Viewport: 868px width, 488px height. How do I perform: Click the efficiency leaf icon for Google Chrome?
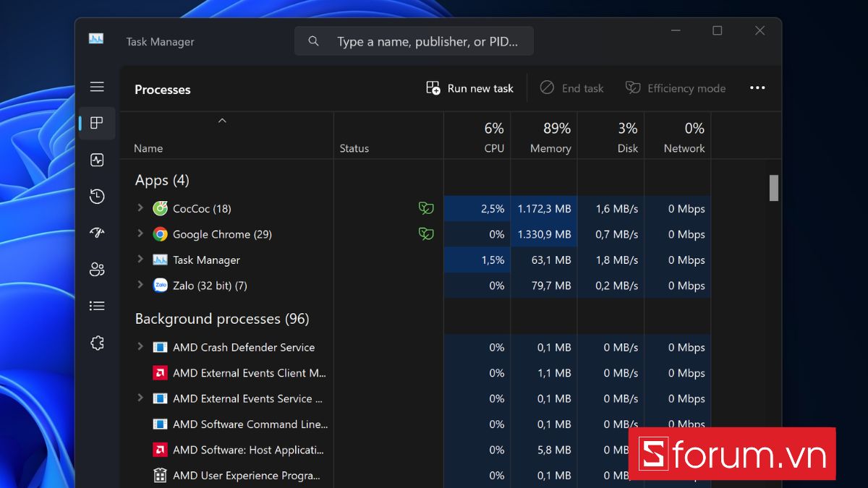[426, 234]
